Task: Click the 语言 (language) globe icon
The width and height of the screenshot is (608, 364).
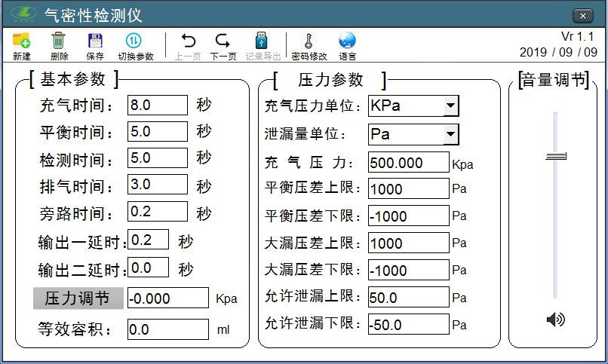Action: [x=347, y=41]
